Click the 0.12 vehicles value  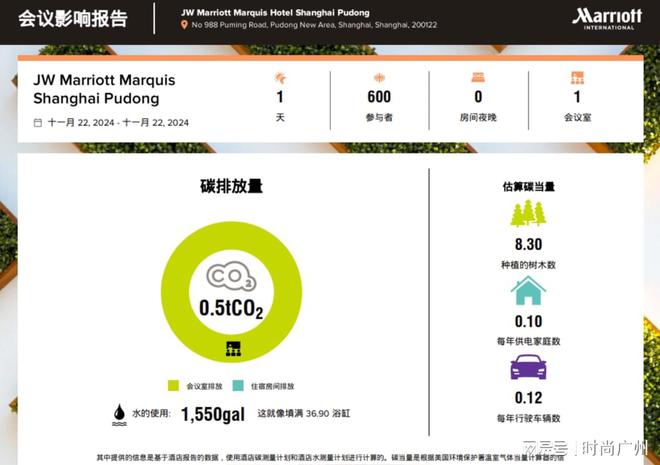(528, 398)
